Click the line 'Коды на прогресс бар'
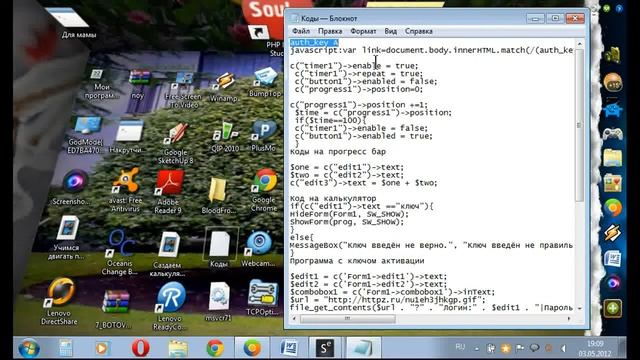 click(x=338, y=151)
